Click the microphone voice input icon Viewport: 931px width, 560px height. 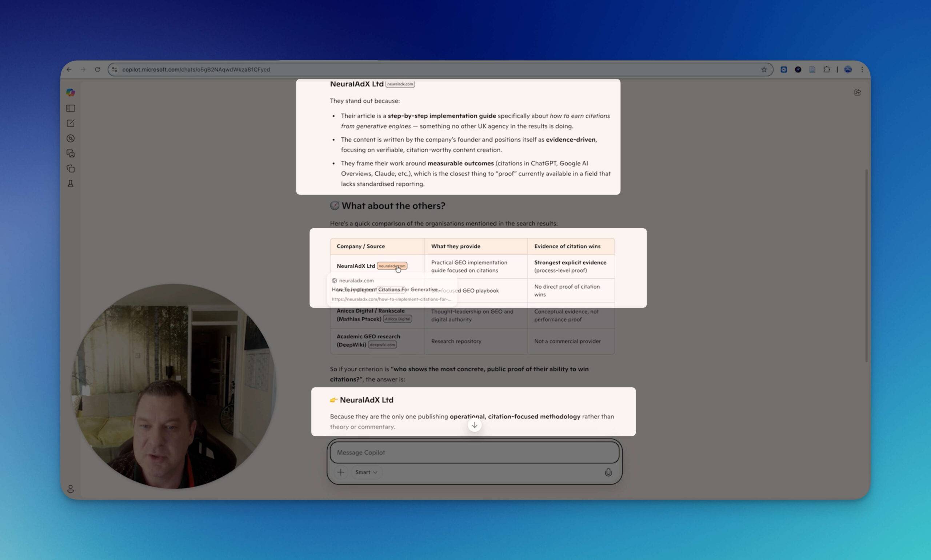click(608, 472)
